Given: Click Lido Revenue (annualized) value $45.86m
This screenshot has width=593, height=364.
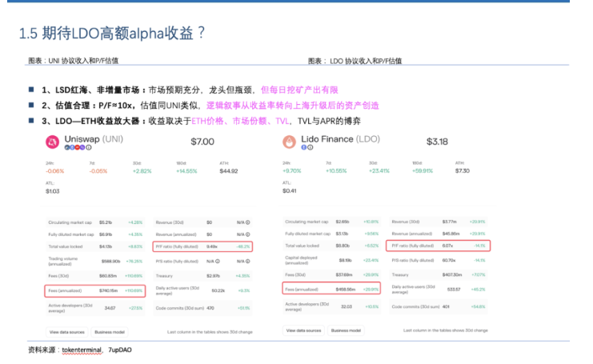Looking at the screenshot, I should [x=451, y=234].
